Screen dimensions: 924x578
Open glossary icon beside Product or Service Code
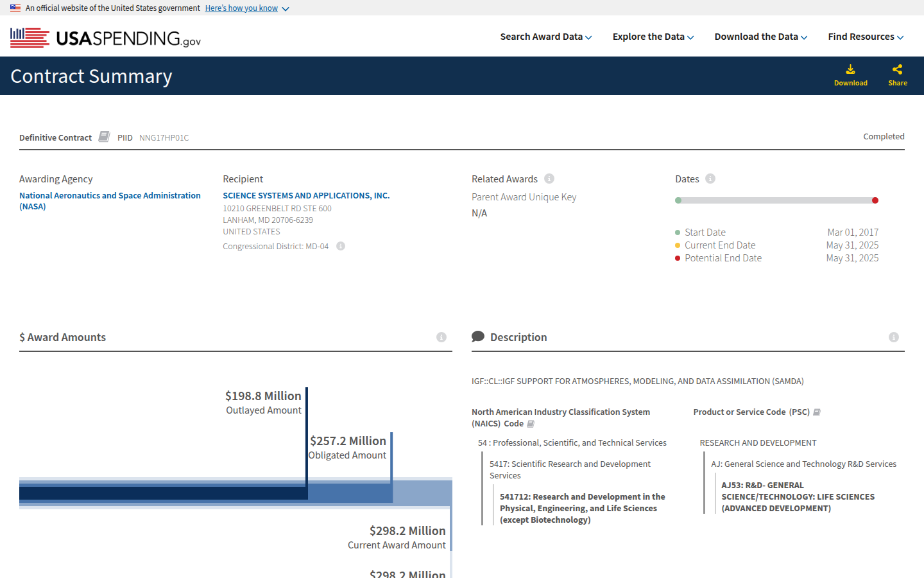(x=817, y=412)
